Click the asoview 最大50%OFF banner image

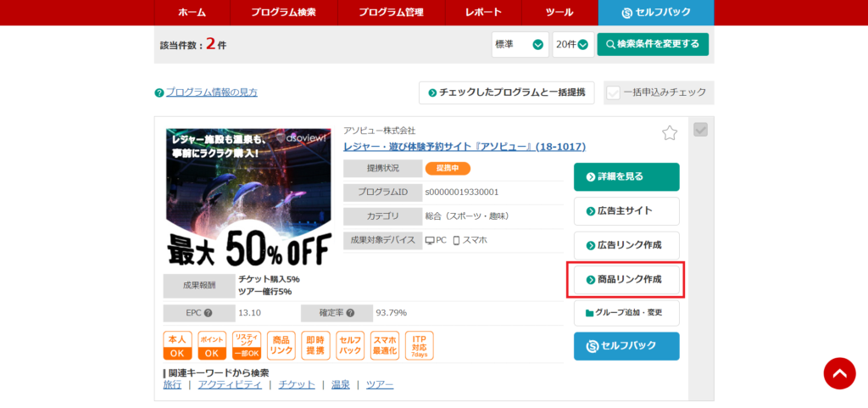coord(248,197)
